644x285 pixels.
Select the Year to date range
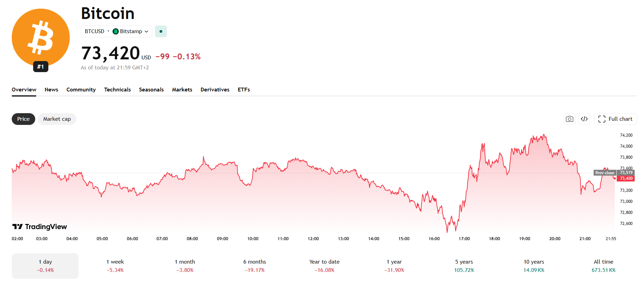tap(324, 266)
